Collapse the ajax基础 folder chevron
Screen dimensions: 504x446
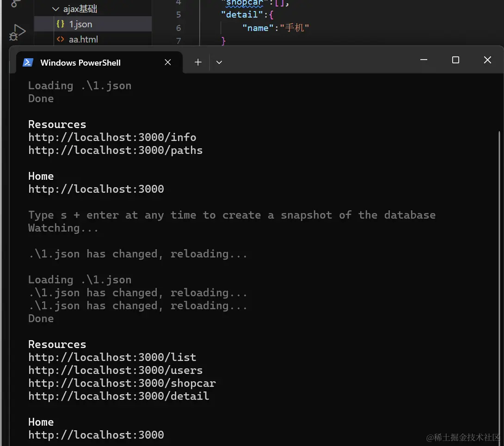(x=55, y=9)
